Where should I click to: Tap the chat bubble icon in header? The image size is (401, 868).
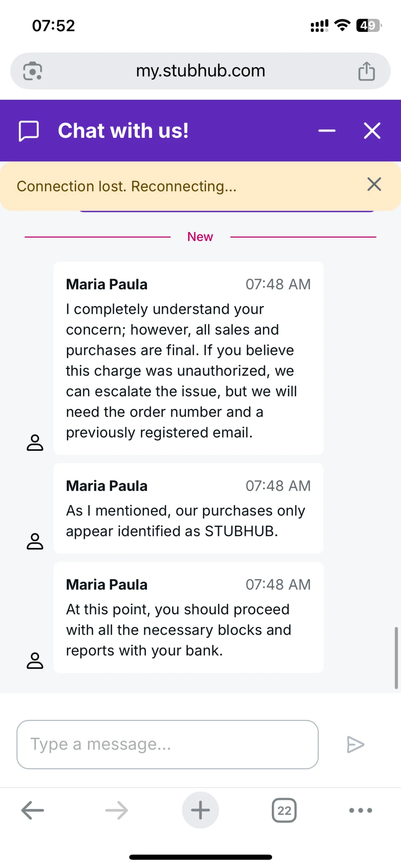[x=29, y=131]
